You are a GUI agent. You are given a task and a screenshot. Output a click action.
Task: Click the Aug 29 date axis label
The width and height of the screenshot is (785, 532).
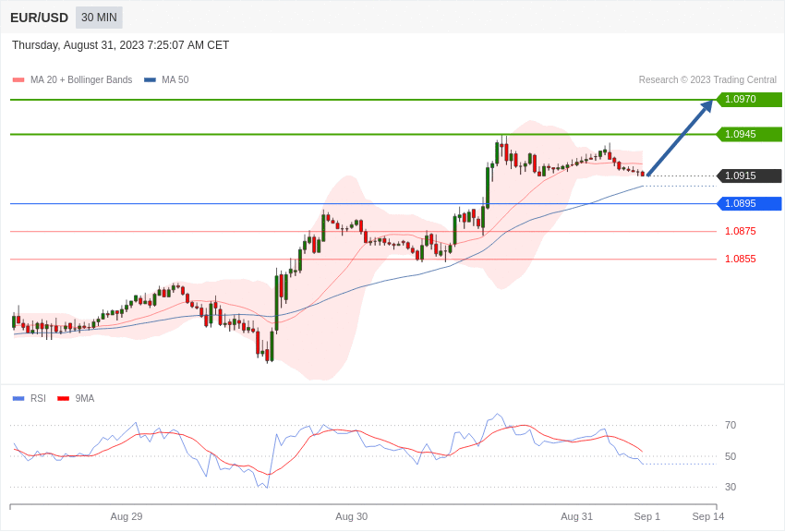tap(127, 516)
